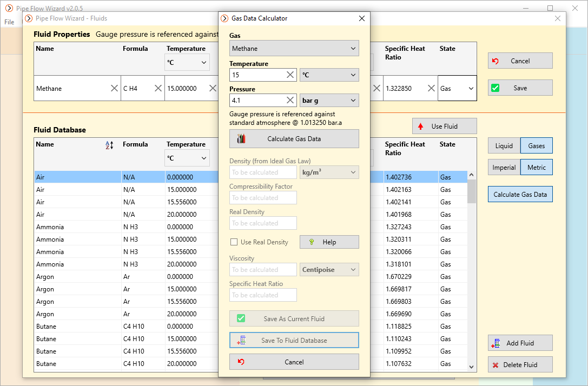Click Save To Fluid Database button
Viewport: 588px width, 386px height.
point(294,340)
